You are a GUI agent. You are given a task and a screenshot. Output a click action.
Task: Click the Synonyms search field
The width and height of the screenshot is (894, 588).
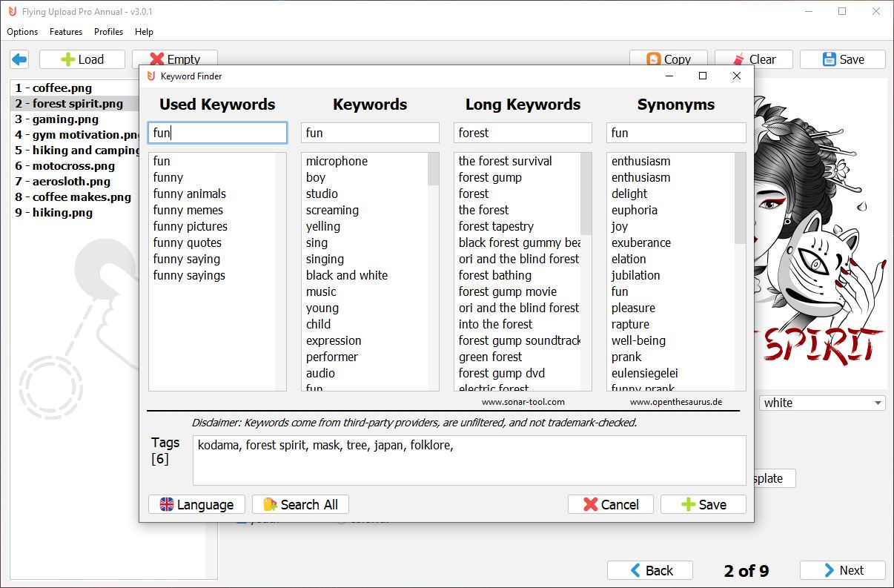tap(676, 133)
